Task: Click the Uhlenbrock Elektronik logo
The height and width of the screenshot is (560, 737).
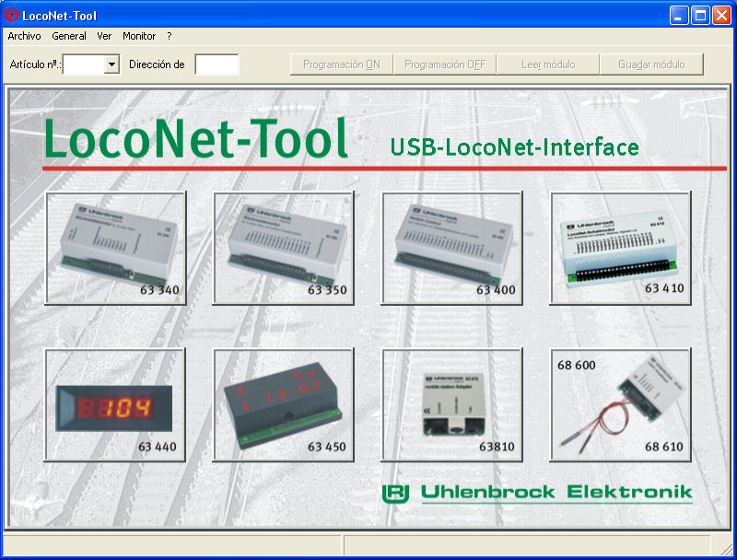Action: point(537,493)
